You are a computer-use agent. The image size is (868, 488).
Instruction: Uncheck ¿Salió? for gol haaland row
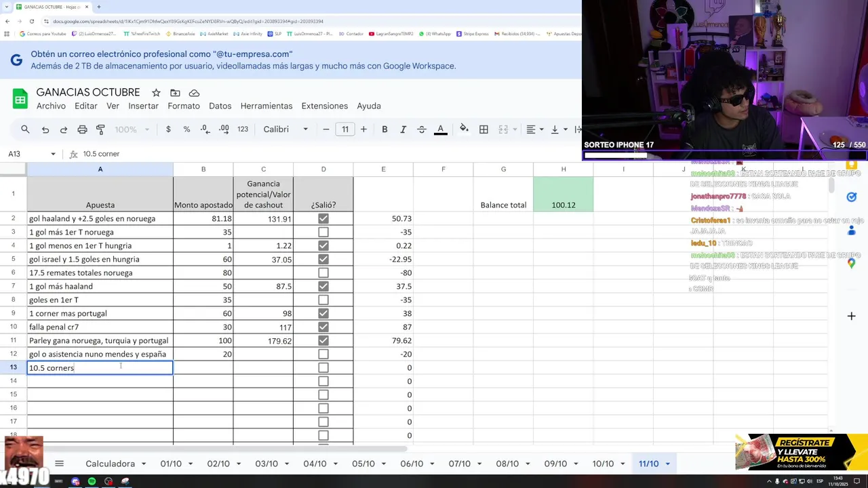pyautogui.click(x=323, y=218)
